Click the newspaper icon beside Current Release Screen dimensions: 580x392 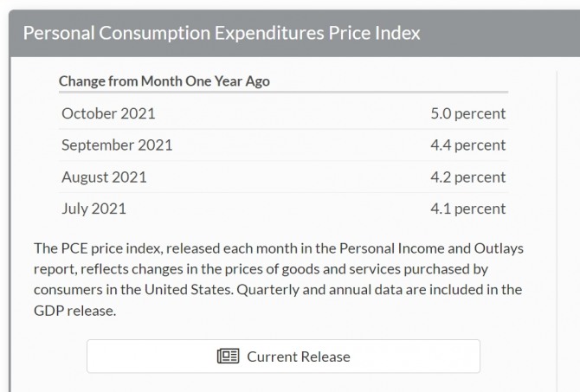tap(229, 357)
